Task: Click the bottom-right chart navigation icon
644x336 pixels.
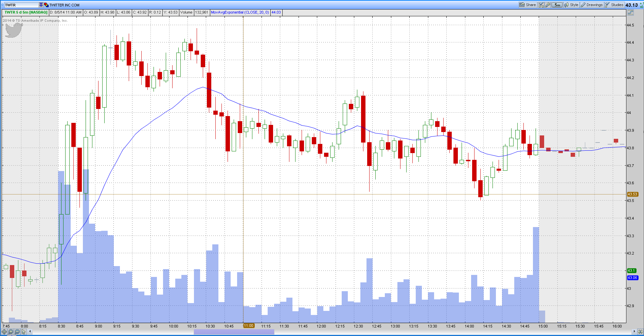Action: pyautogui.click(x=640, y=332)
